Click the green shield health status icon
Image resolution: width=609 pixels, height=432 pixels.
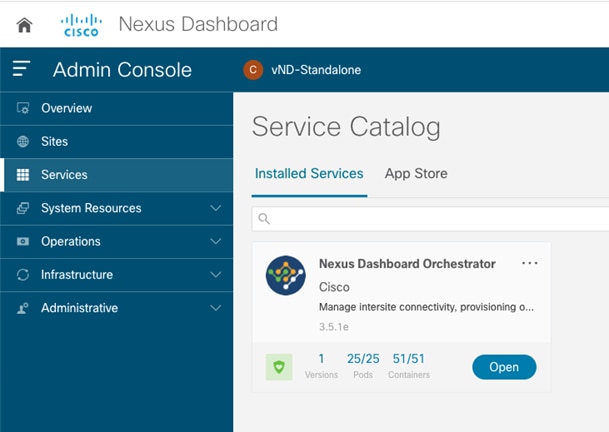[279, 367]
